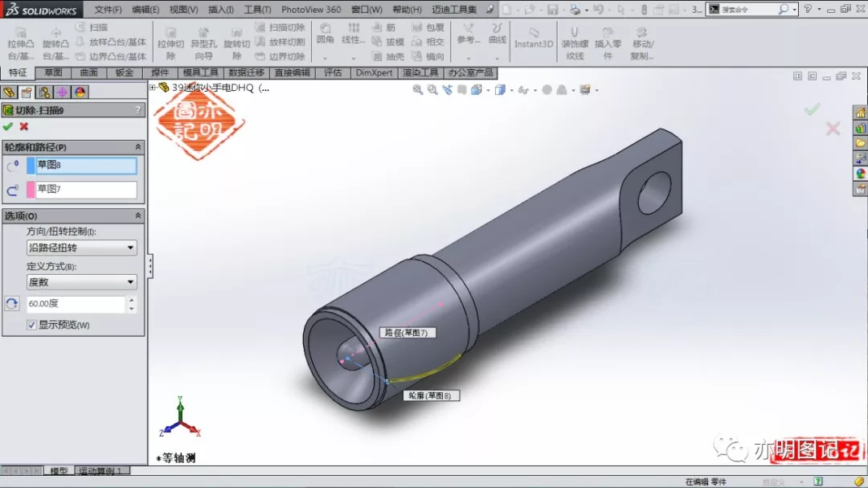Click the Hide/Show Items glasses icon
This screenshot has height=488, width=868.
click(x=523, y=90)
